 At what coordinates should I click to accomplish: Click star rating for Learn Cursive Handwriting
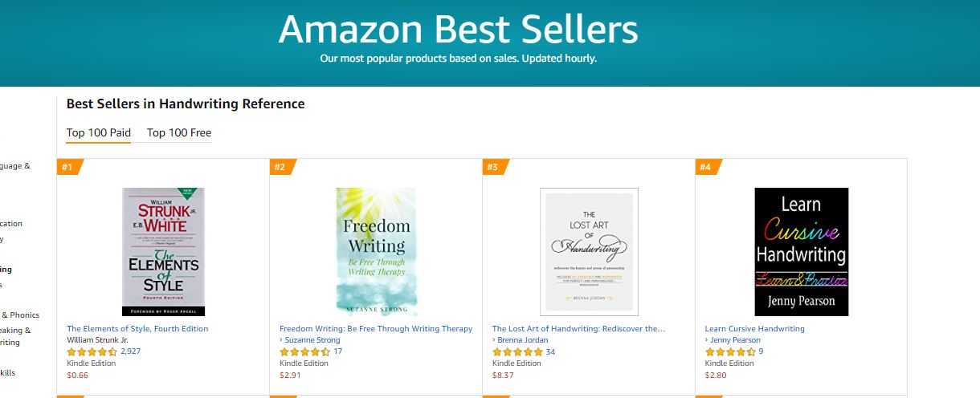[x=730, y=351]
